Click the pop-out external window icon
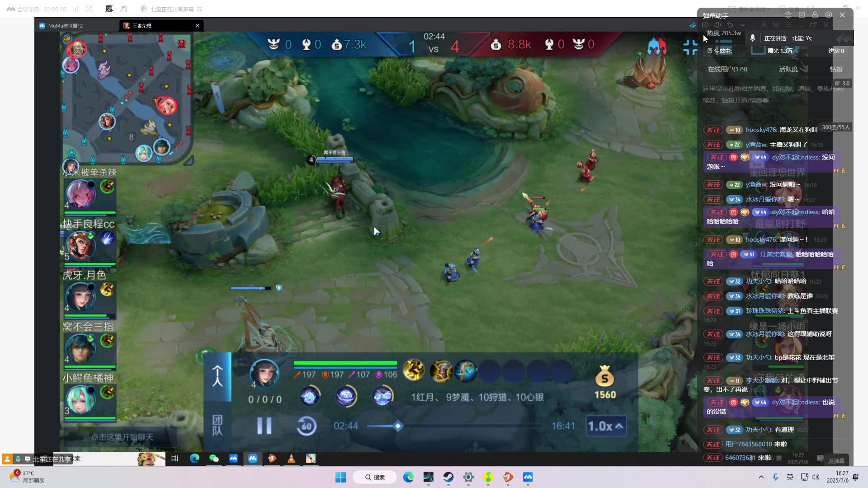The image size is (868, 488). pos(89,9)
